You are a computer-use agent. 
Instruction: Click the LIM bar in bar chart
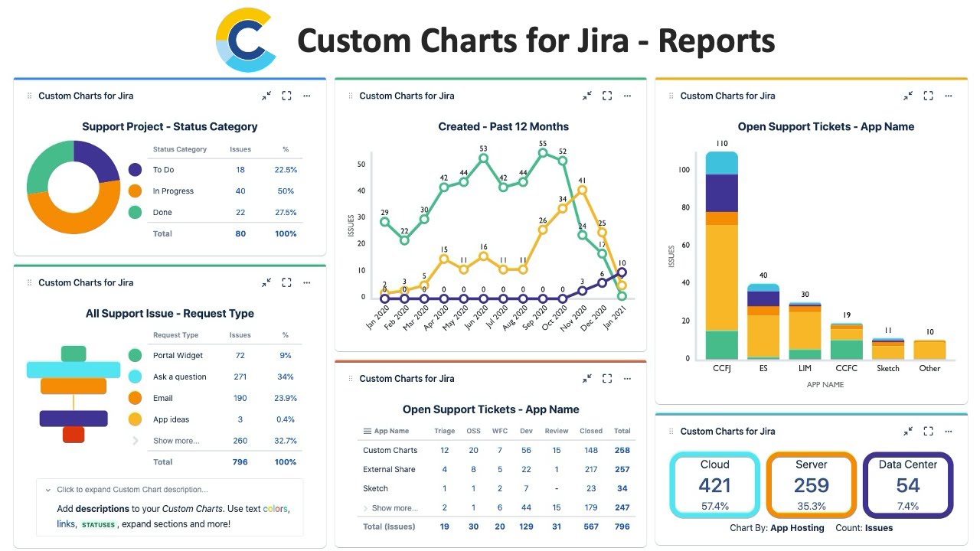pyautogui.click(x=805, y=331)
